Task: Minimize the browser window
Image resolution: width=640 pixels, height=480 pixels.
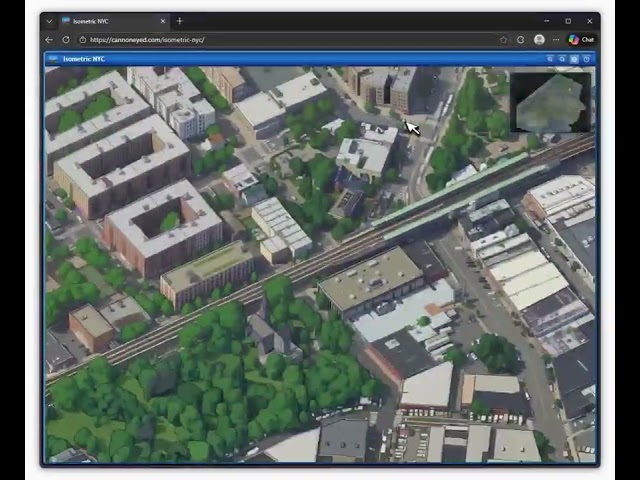Action: (x=547, y=21)
